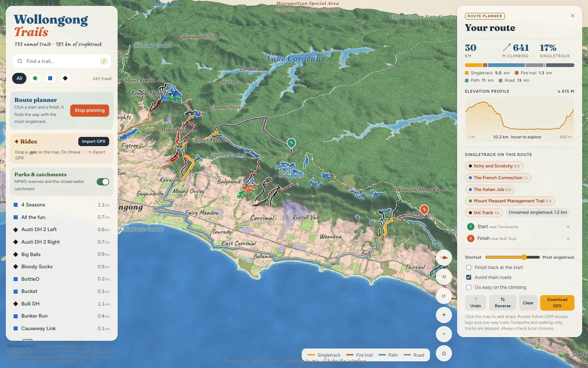Reverse the route direction
Screen dimensions: 588x368
pos(503,303)
